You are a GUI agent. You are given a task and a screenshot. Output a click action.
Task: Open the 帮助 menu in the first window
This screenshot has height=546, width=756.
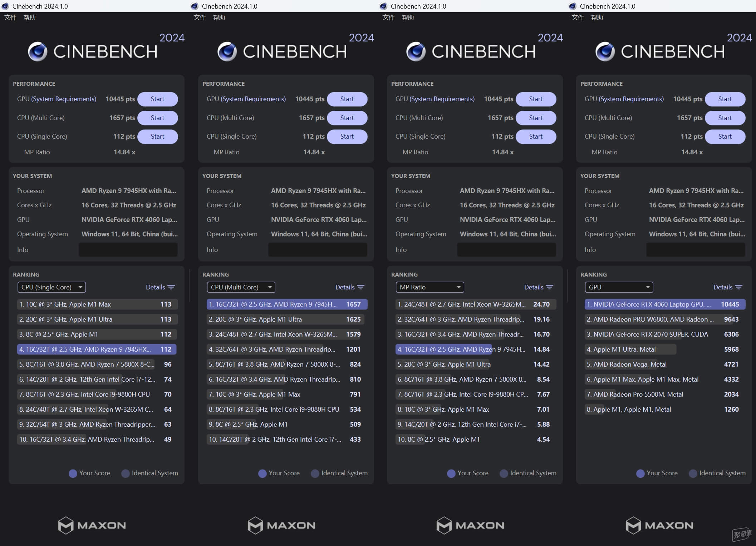point(30,18)
